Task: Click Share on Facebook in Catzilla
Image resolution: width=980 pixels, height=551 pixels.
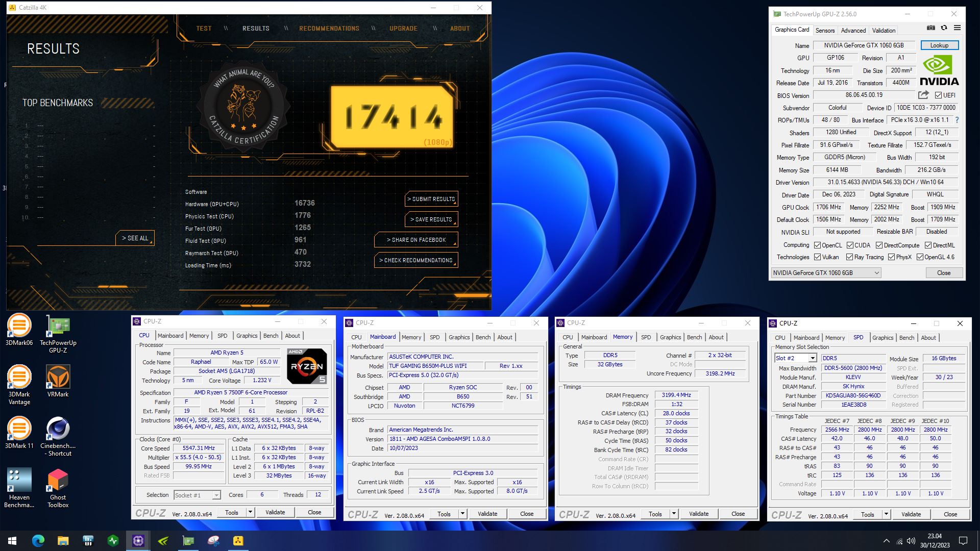Action: (416, 240)
